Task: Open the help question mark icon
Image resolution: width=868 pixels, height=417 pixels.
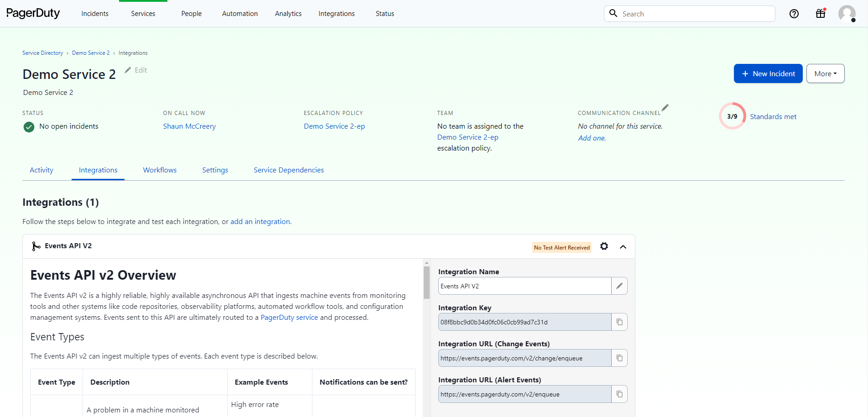Action: pos(794,14)
